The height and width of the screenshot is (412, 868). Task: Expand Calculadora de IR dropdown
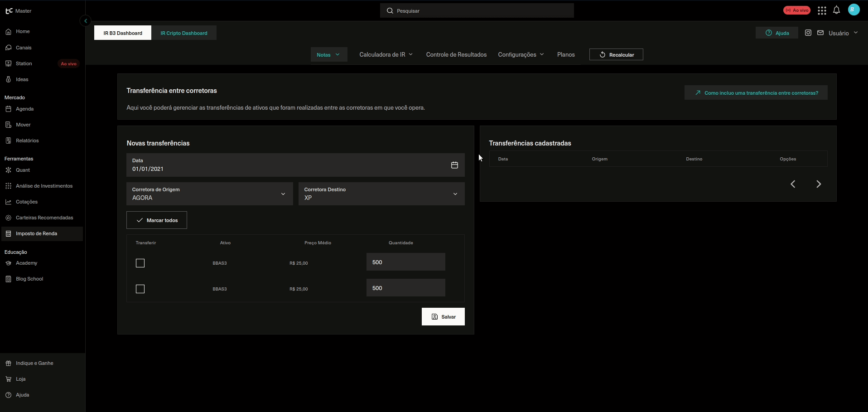386,54
